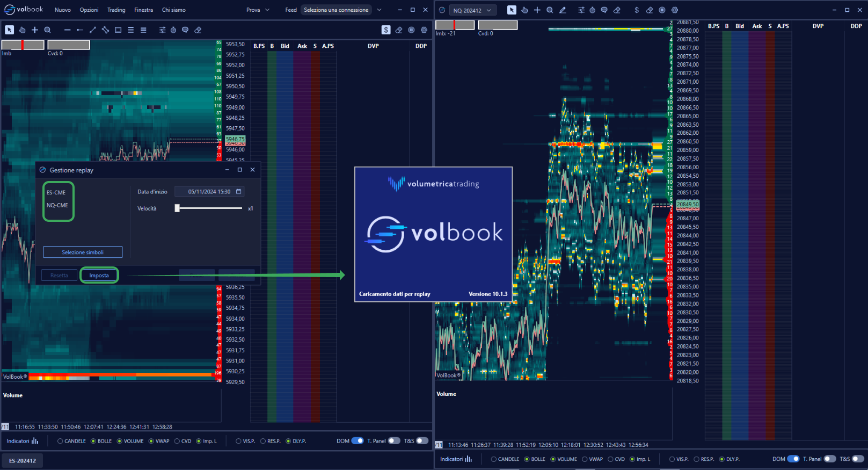
Task: Select NQ-CME in the replay symbol list
Action: click(57, 205)
